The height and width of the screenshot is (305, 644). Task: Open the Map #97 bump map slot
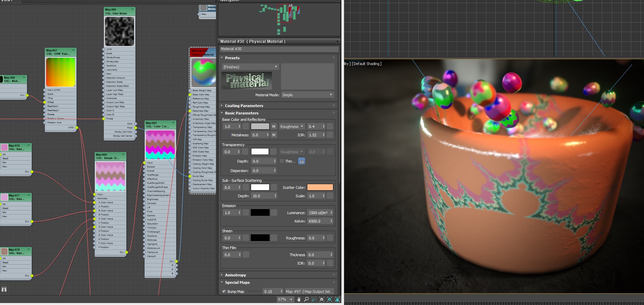(310, 292)
